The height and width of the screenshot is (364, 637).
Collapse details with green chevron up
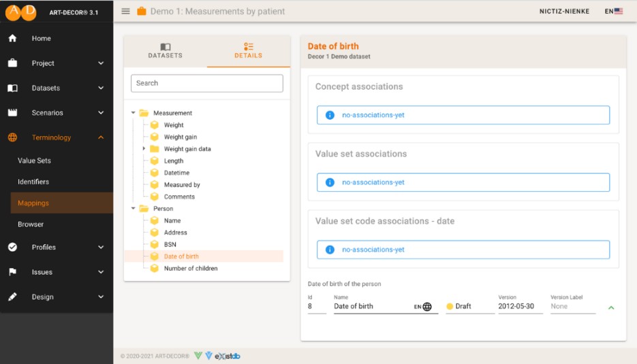tap(611, 308)
